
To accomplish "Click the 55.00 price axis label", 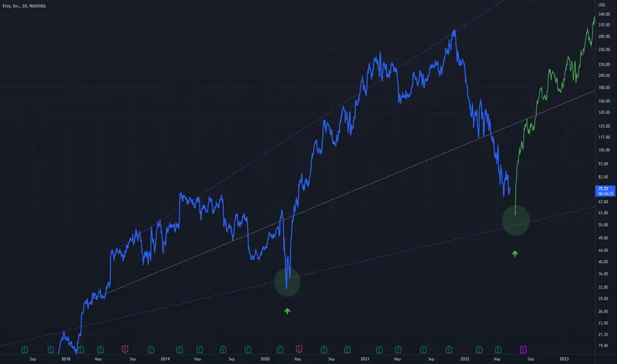I will (x=603, y=225).
